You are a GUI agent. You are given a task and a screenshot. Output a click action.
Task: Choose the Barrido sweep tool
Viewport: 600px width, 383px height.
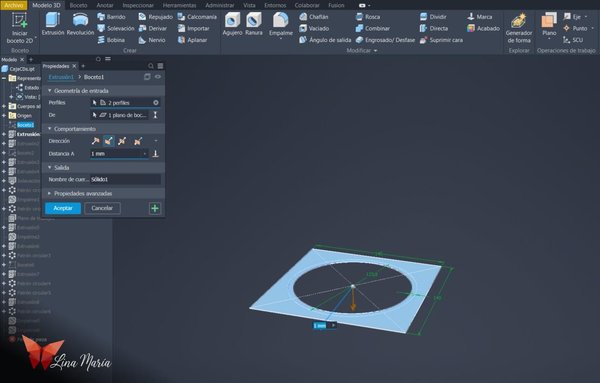(111, 17)
